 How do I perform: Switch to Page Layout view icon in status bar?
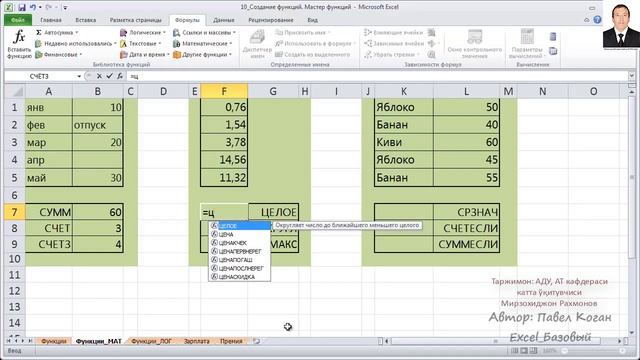tap(524, 351)
